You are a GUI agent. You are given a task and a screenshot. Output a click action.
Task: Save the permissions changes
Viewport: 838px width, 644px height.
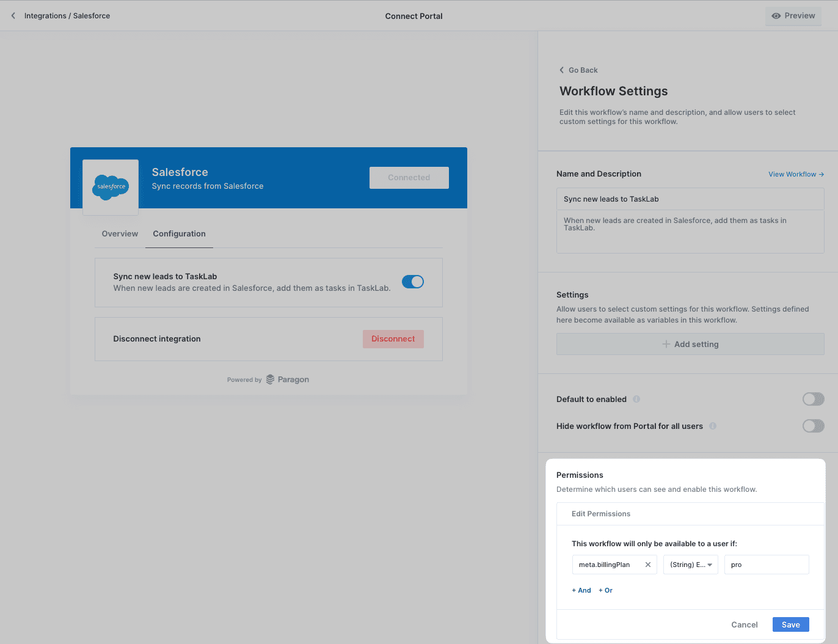point(790,624)
